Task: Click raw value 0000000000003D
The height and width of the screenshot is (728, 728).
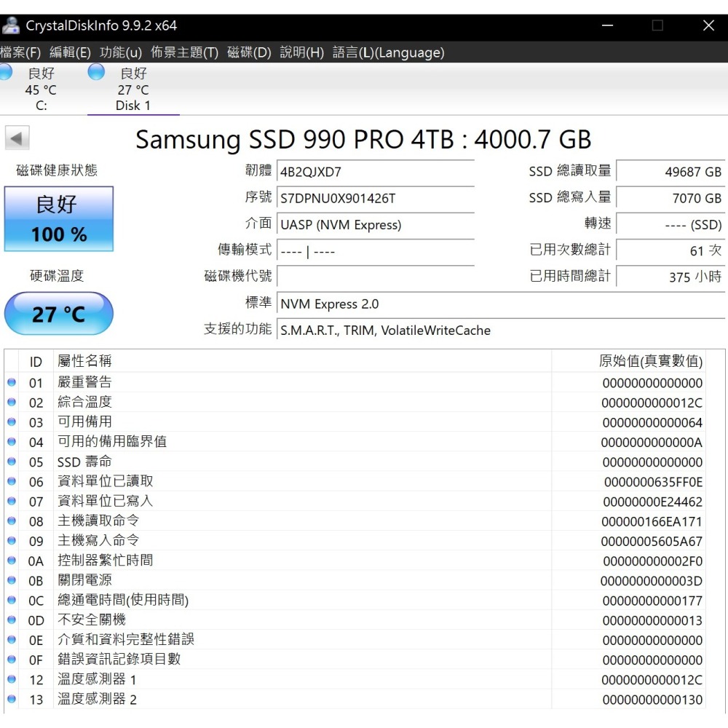Action: [x=652, y=581]
